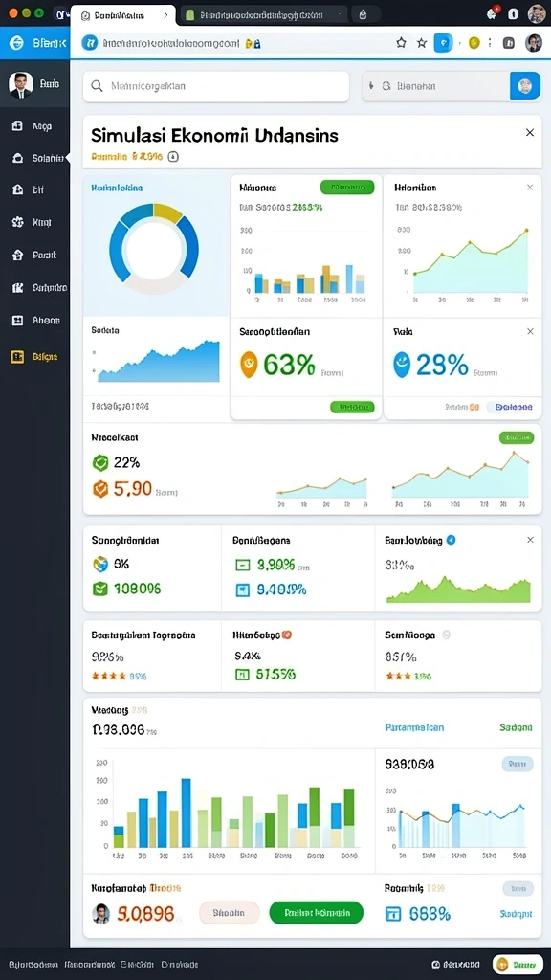Click the blue square icon beside 9,40.9%
The height and width of the screenshot is (980, 551).
click(x=242, y=590)
